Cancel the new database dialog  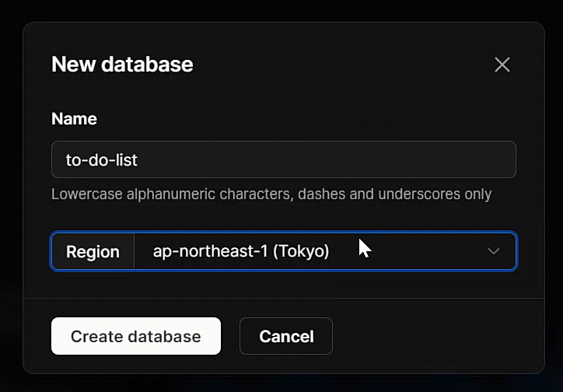(286, 336)
